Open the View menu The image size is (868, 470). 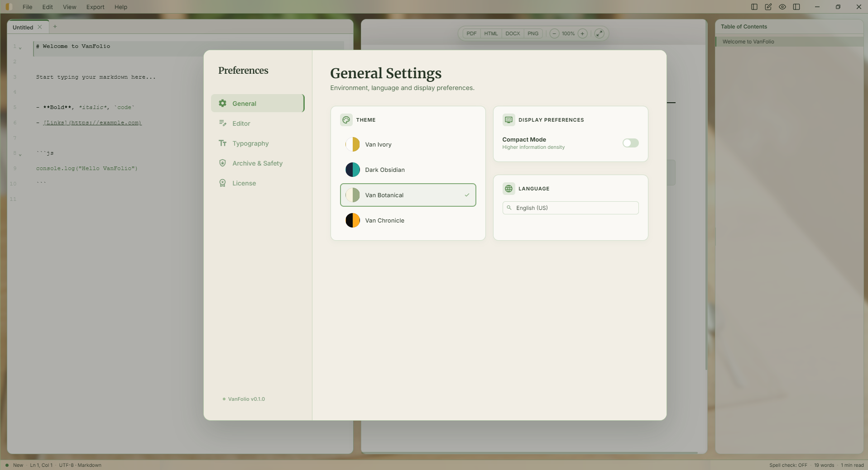click(69, 7)
